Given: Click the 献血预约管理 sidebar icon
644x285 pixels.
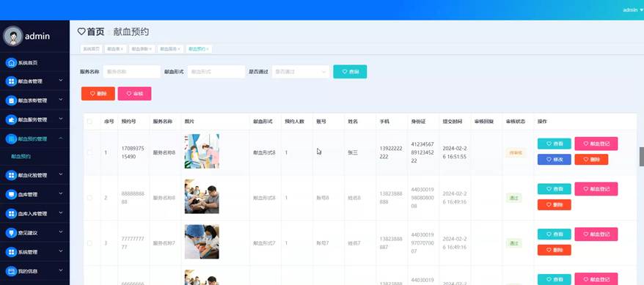Looking at the screenshot, I should pos(11,139).
